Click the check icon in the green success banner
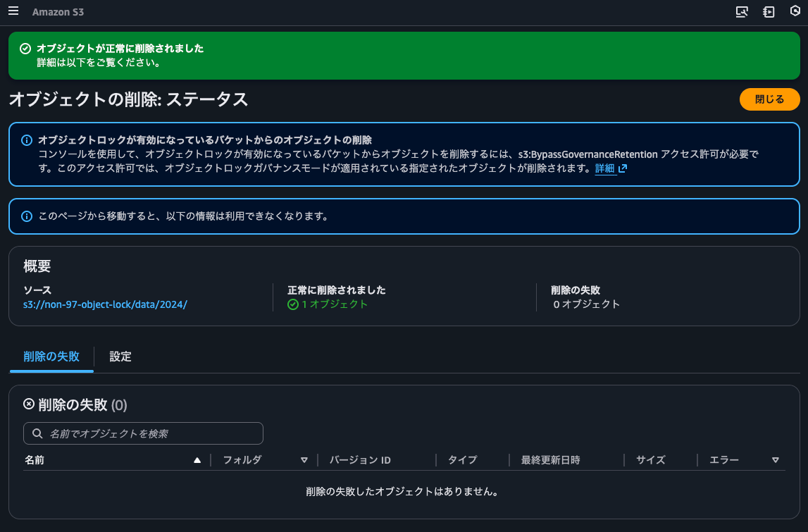The width and height of the screenshot is (808, 532). (24, 49)
